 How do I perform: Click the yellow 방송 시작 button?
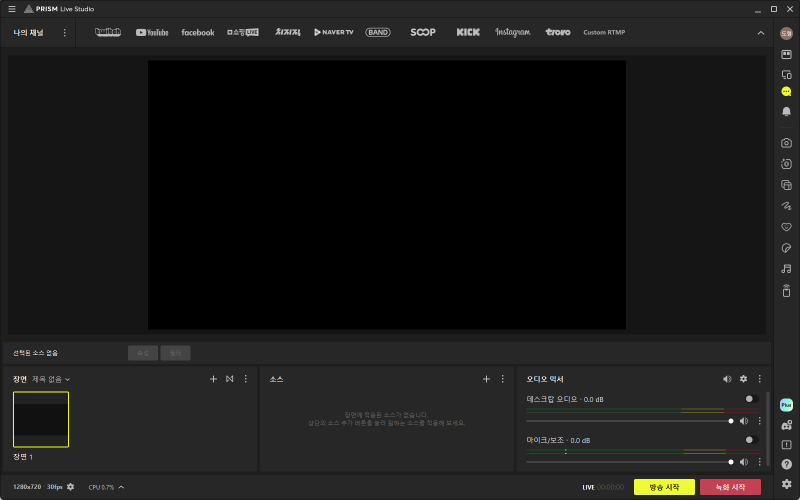[x=664, y=487]
